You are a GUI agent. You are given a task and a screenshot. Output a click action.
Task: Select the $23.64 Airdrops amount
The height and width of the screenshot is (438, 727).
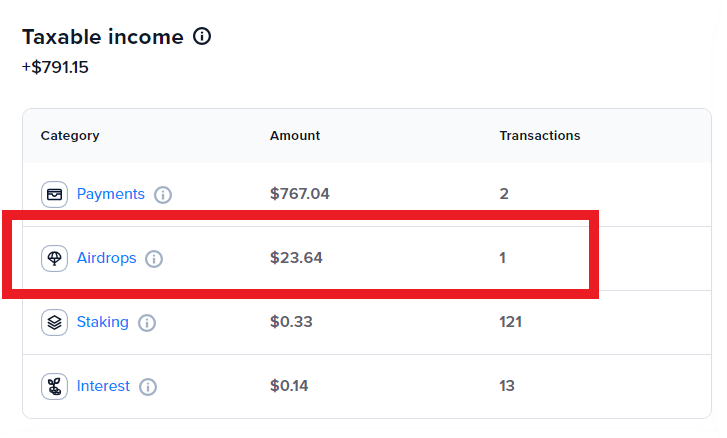tap(296, 258)
